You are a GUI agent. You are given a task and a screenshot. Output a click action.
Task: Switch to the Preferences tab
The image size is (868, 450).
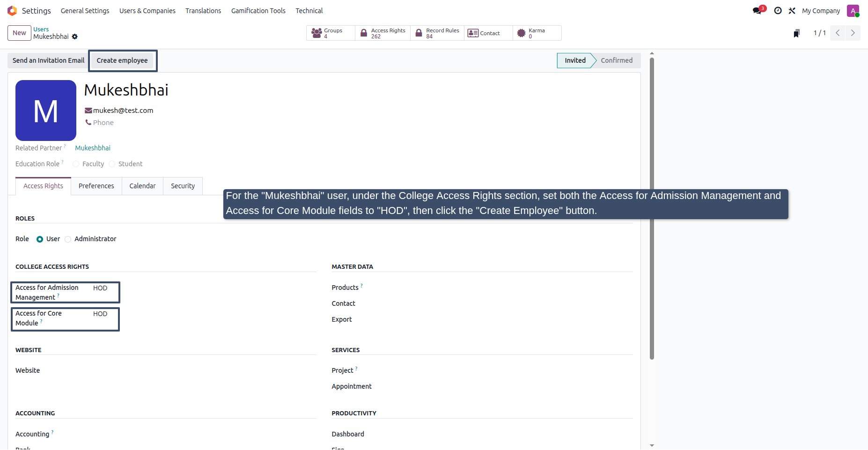pos(96,186)
